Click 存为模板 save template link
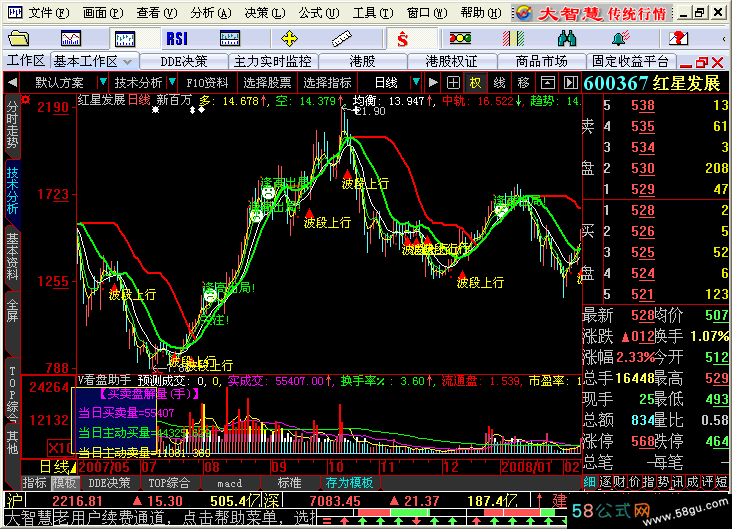The height and width of the screenshot is (529, 732). click(349, 483)
